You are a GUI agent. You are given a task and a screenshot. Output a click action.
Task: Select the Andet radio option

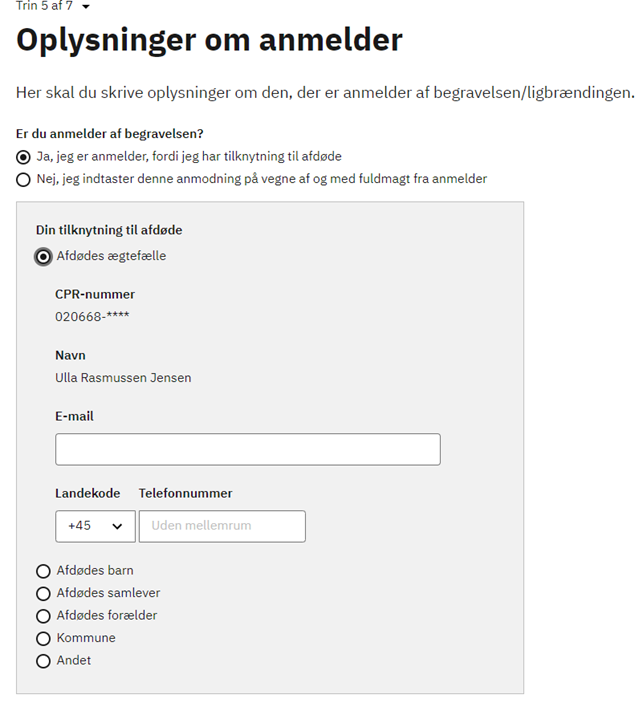[43, 661]
